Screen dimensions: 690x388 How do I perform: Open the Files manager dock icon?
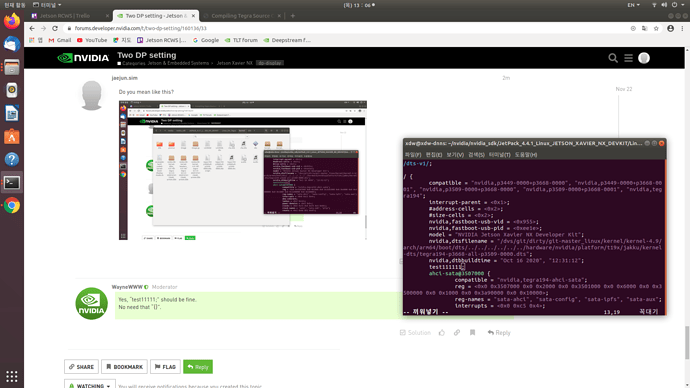click(12, 67)
